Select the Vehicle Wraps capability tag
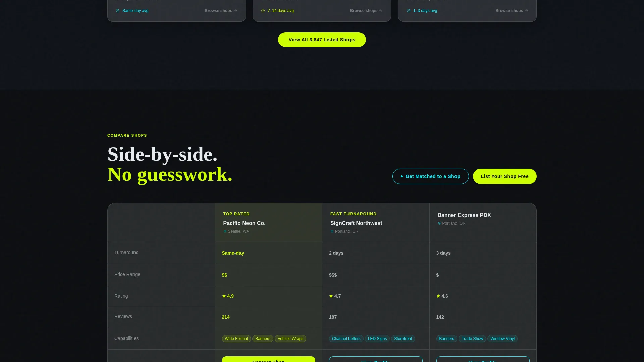 click(x=290, y=339)
